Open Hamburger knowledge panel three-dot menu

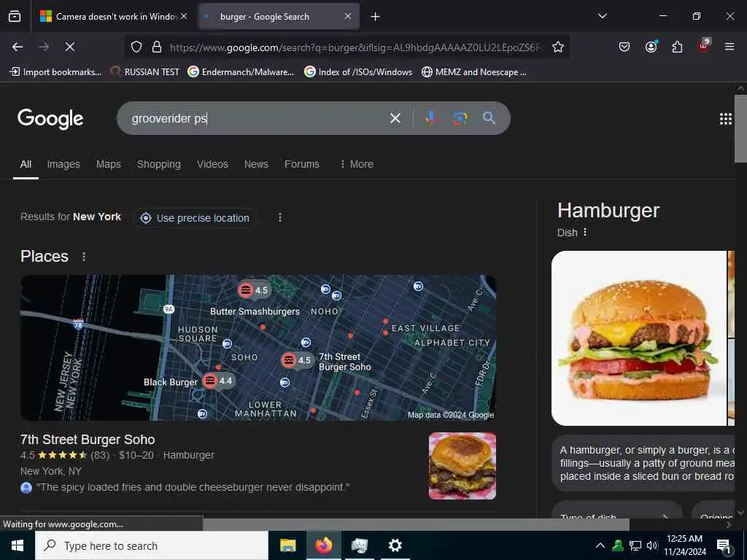pos(585,233)
